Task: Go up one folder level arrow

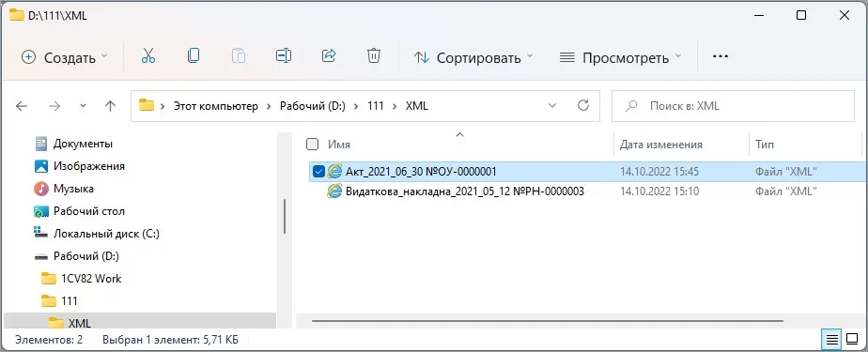Action: pyautogui.click(x=110, y=106)
